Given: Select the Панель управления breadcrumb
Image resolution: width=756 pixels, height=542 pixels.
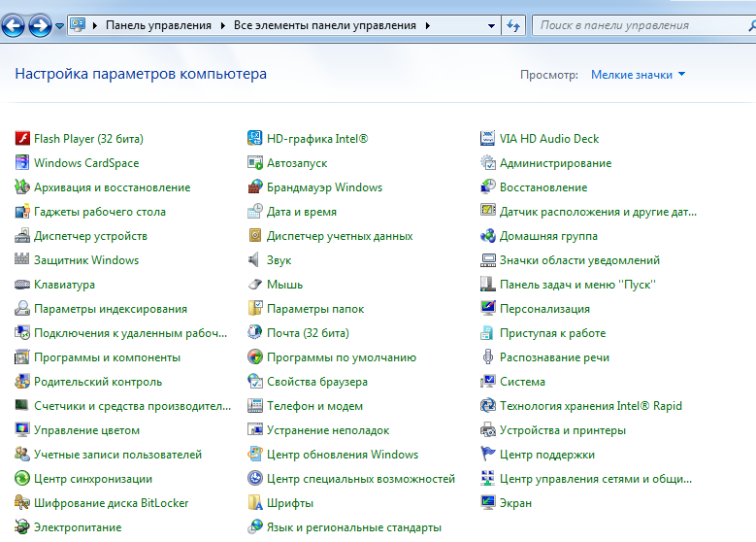Looking at the screenshot, I should (158, 25).
